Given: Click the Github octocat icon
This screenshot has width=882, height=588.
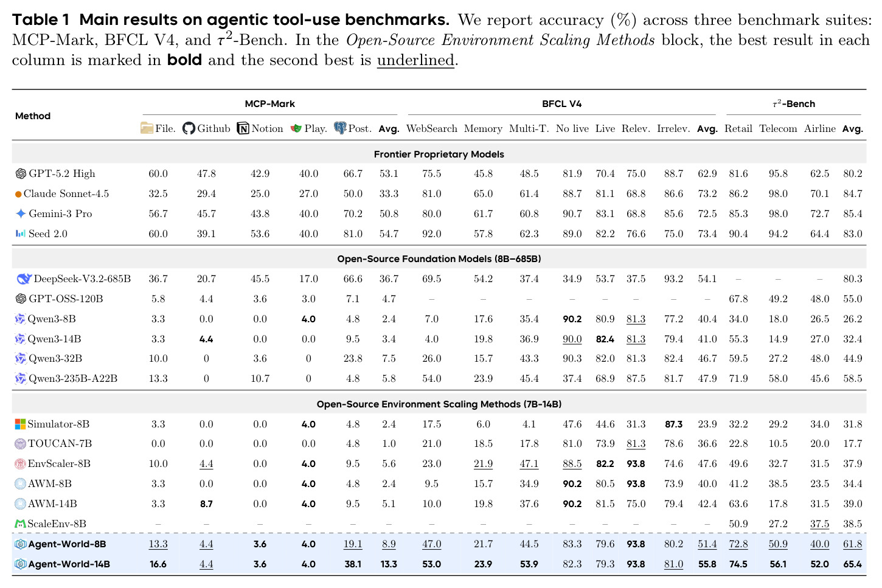Looking at the screenshot, I should [x=189, y=128].
